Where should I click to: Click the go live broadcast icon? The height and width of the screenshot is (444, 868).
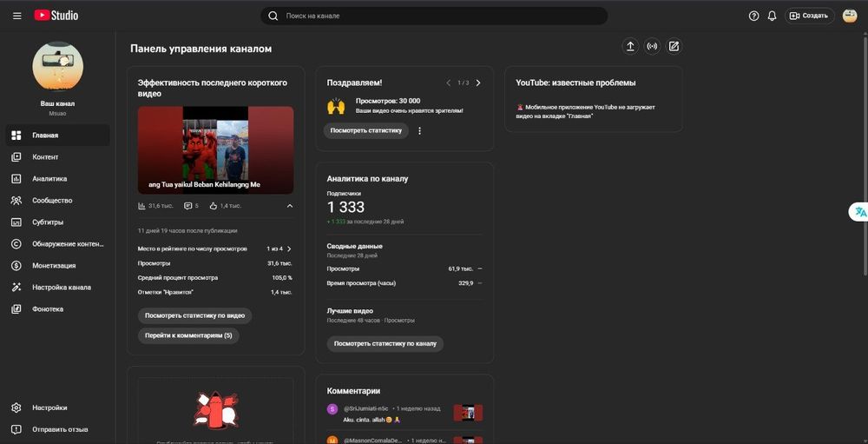tap(652, 47)
